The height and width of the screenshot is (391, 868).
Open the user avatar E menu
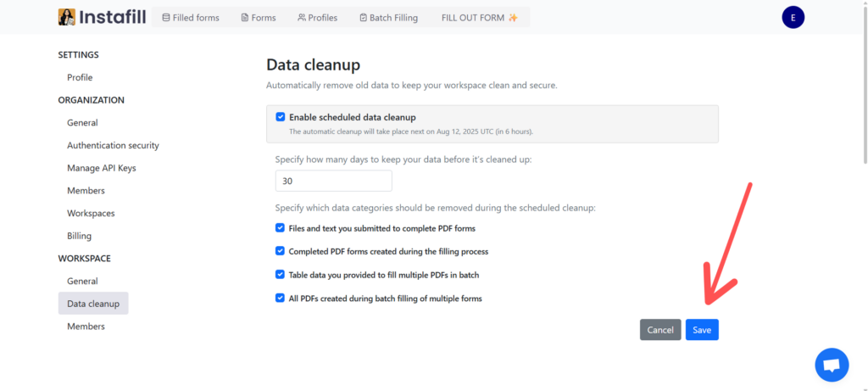793,18
